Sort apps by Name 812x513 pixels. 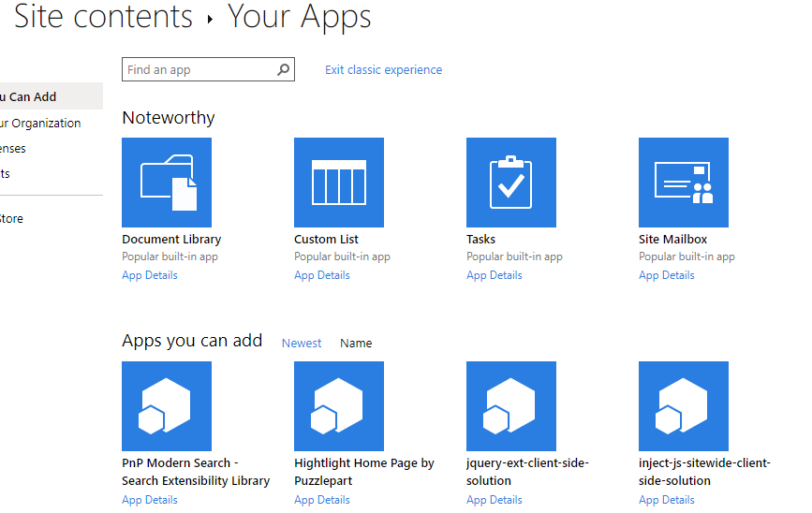point(356,344)
